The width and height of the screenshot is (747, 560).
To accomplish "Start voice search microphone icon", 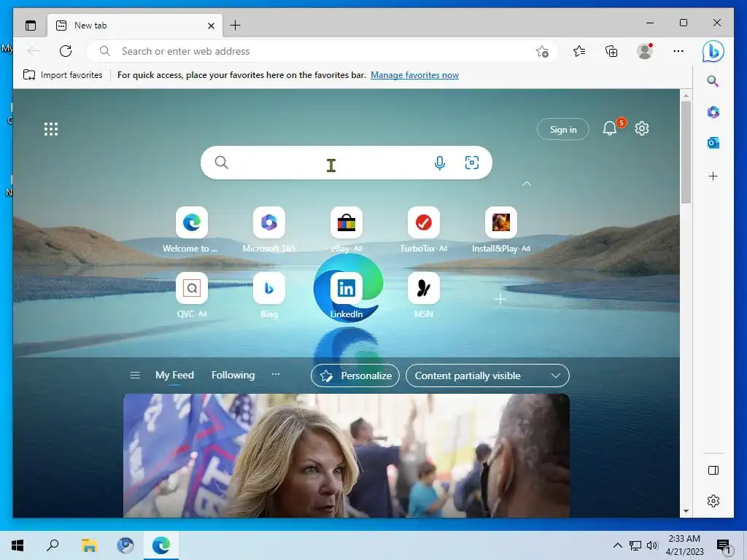I will 440,163.
